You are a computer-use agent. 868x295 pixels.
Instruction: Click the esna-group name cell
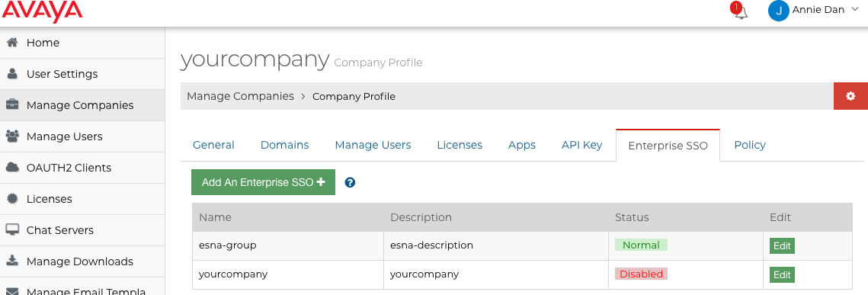pos(288,245)
